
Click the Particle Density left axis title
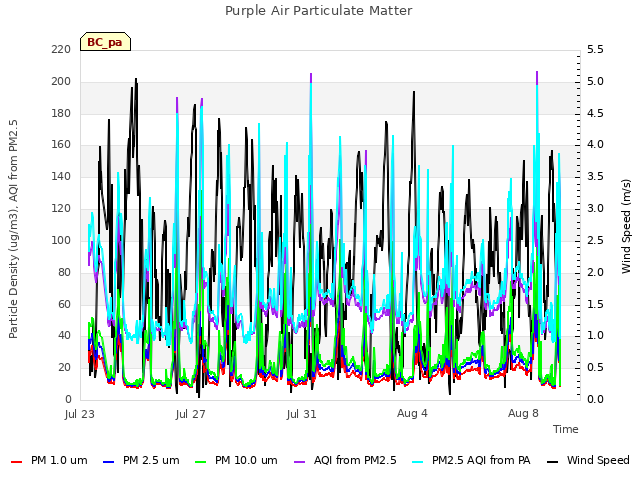point(13,229)
